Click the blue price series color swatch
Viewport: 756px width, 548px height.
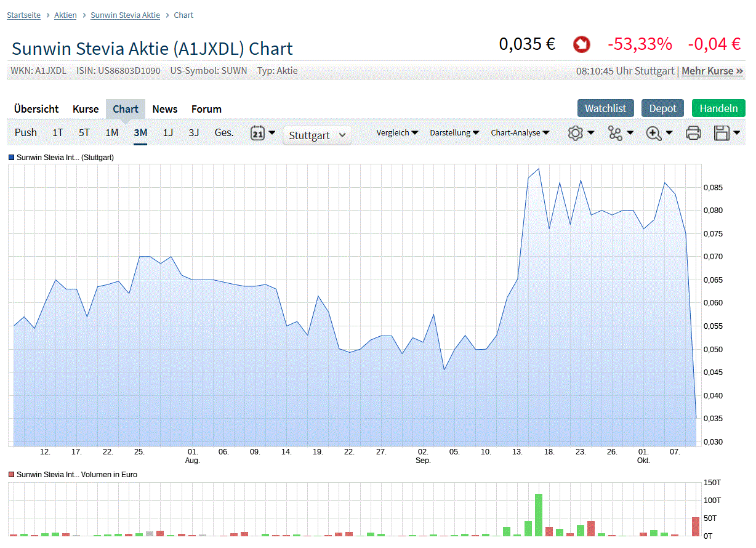[x=11, y=158]
